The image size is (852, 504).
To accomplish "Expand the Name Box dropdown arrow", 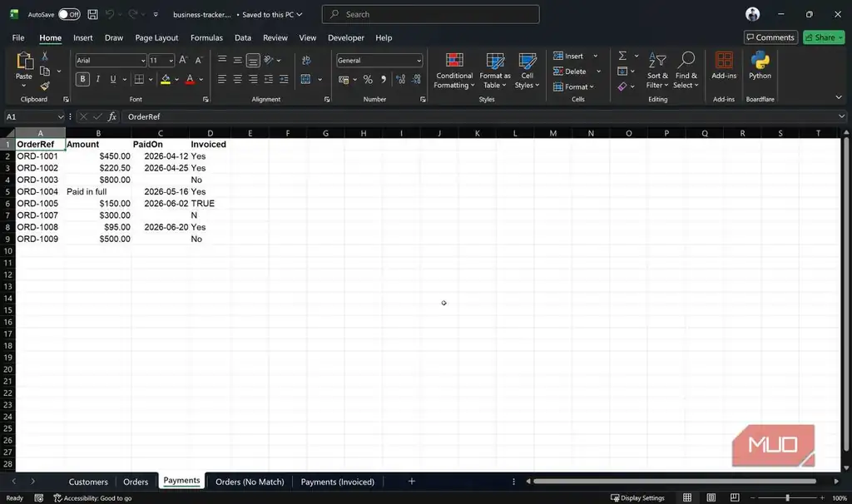I will [x=60, y=116].
